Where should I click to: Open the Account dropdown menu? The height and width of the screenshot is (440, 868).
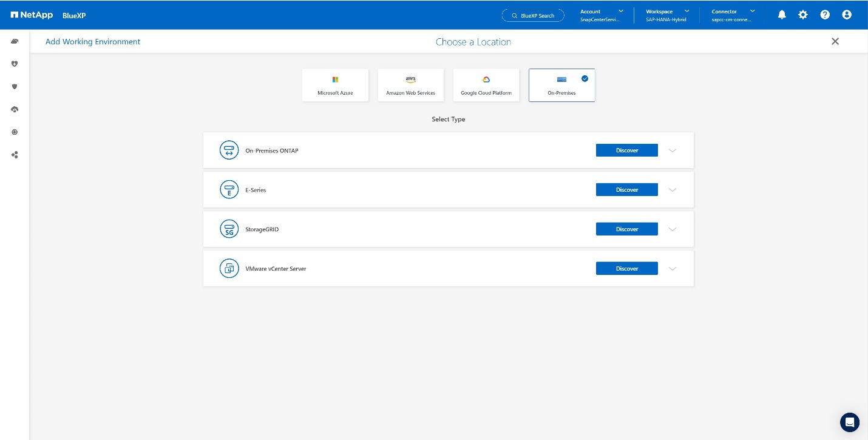coord(602,15)
